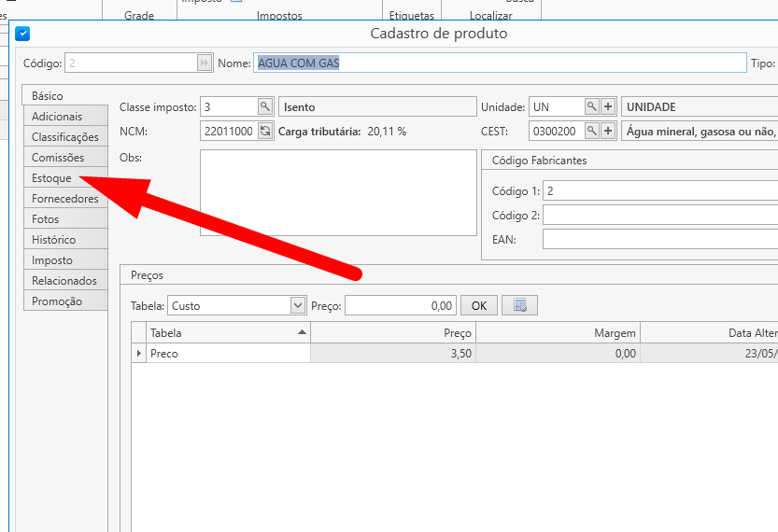Select the Imposto side tab

pyautogui.click(x=52, y=260)
